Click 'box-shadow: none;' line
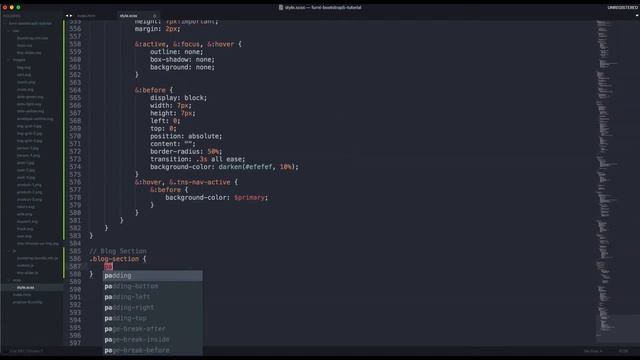Image resolution: width=640 pixels, height=360 pixels. 182,60
